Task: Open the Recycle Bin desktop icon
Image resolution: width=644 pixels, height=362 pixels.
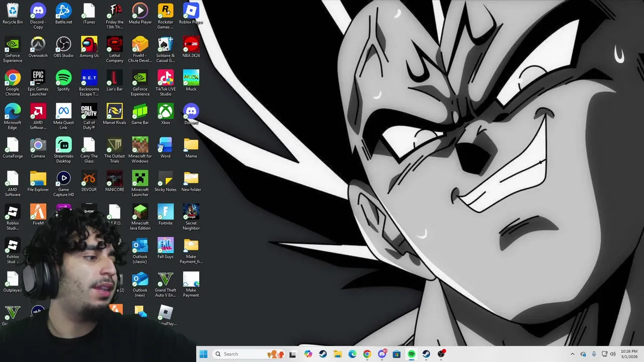Action: point(13,14)
